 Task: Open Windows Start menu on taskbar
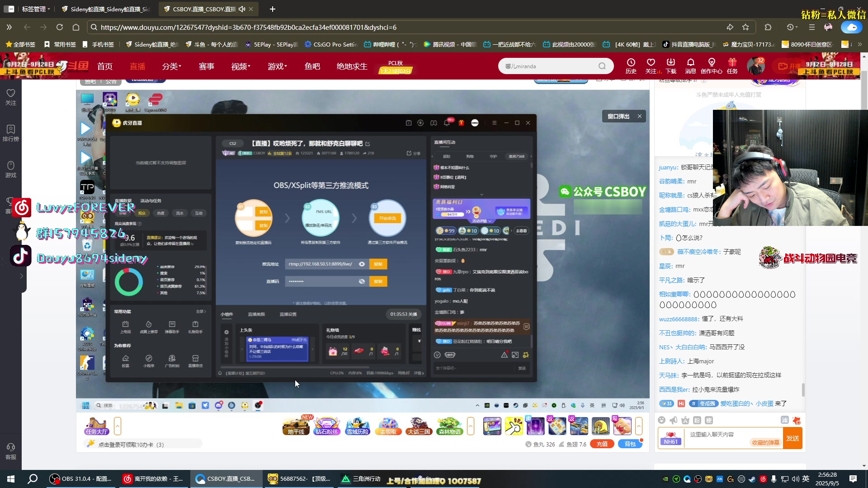(x=11, y=479)
